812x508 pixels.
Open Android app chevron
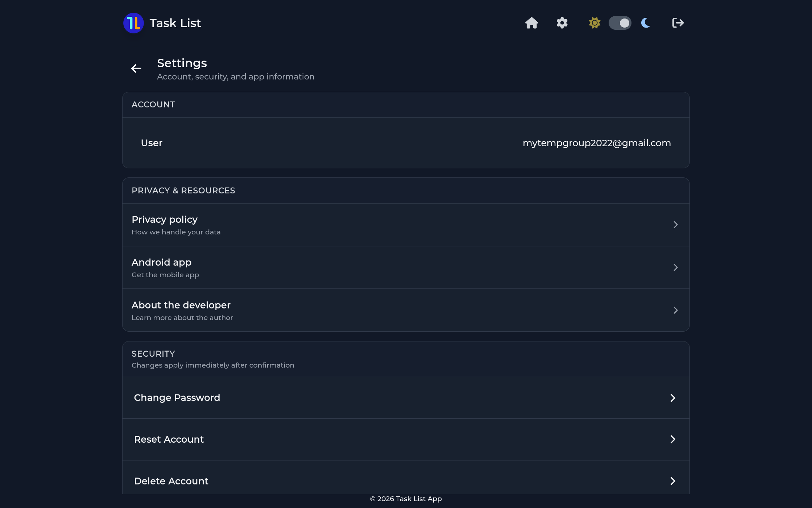click(x=675, y=267)
